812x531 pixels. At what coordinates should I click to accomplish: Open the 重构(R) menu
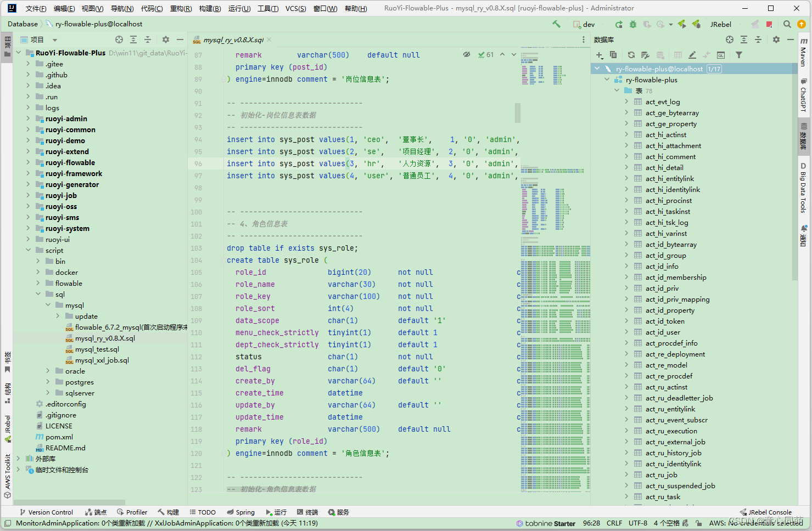181,9
